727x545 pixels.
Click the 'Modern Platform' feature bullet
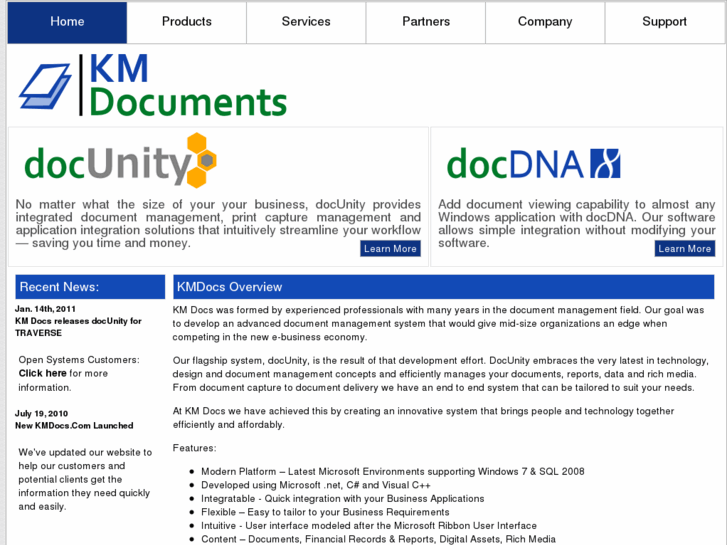click(393, 472)
